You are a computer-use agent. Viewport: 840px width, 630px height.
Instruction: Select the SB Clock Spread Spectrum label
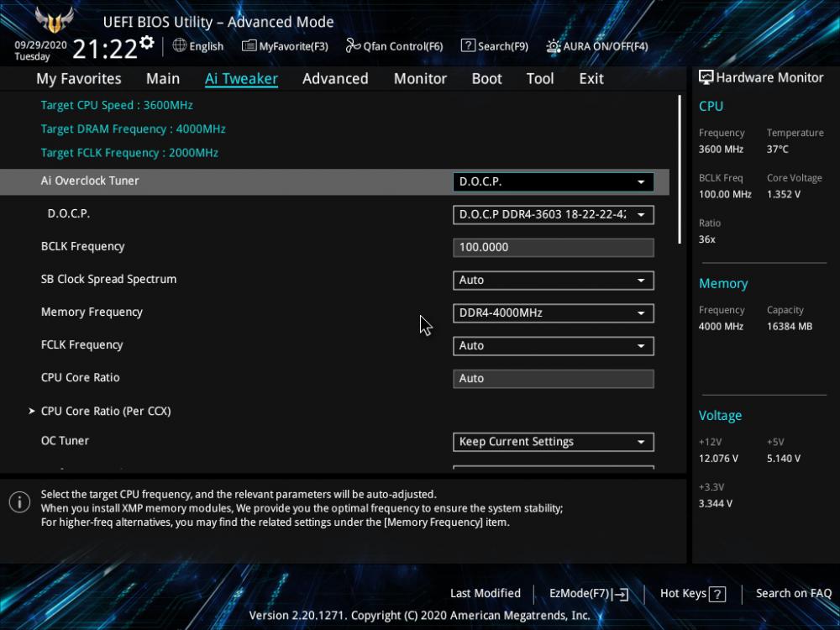[x=108, y=279]
